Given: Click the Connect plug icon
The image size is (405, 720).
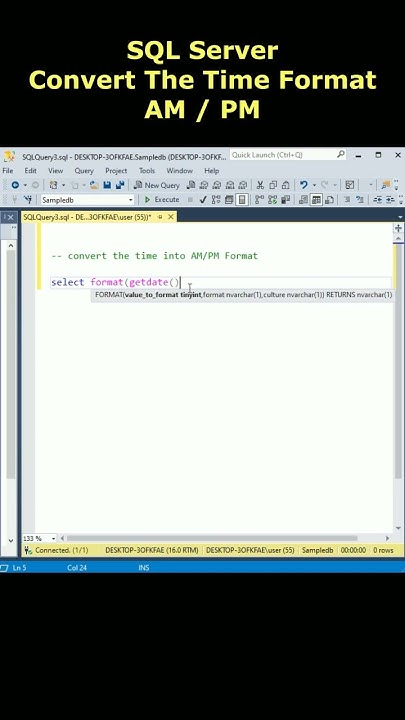Looking at the screenshot, I should tap(14, 199).
